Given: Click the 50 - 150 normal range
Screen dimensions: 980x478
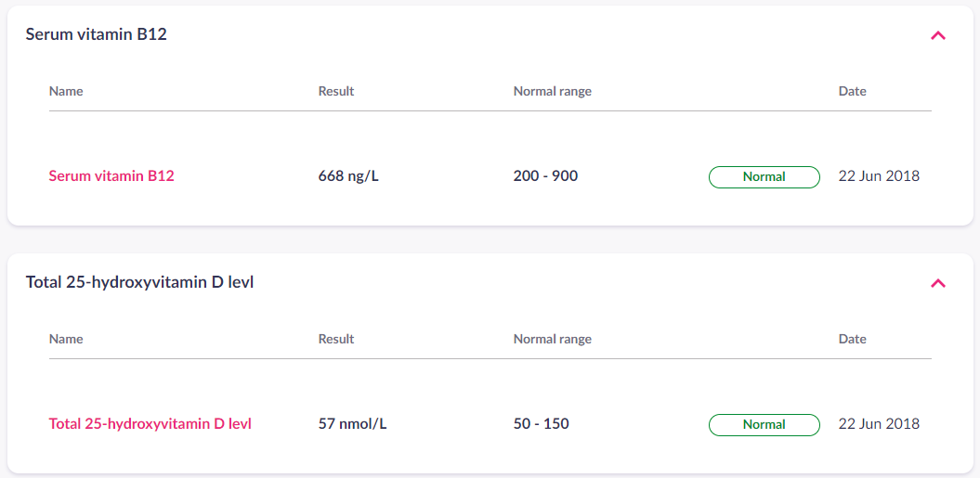Looking at the screenshot, I should point(542,424).
